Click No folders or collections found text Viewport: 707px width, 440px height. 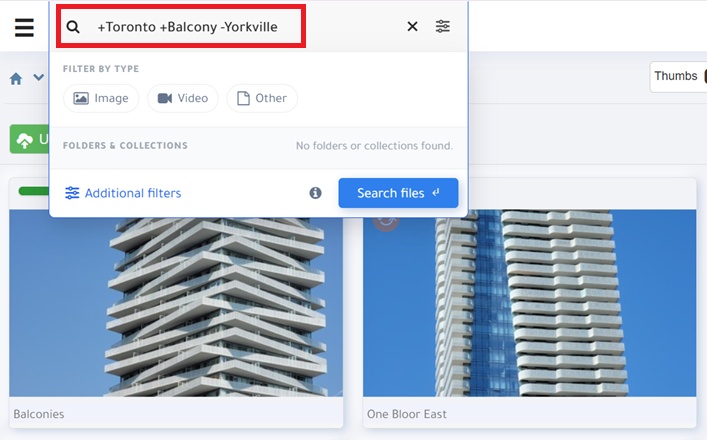point(374,146)
